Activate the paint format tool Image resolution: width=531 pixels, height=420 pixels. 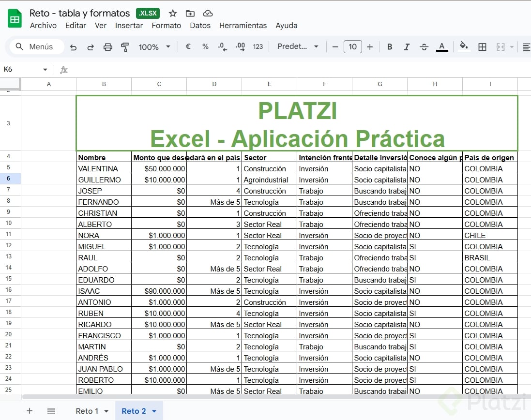coord(125,47)
